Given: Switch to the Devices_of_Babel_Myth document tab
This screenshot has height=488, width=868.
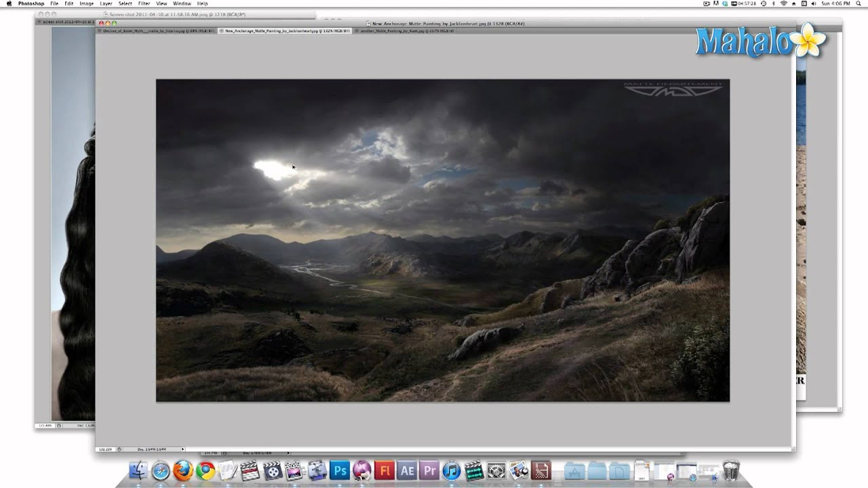Looking at the screenshot, I should coord(157,31).
